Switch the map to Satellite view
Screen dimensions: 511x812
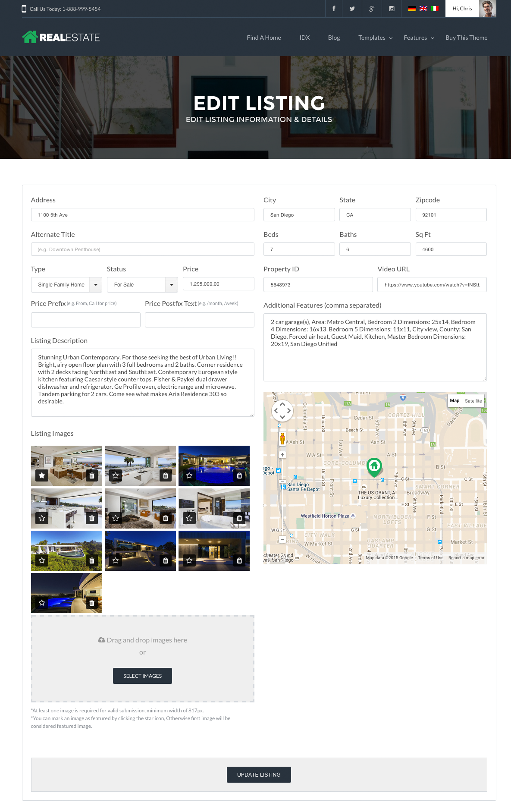tap(473, 401)
